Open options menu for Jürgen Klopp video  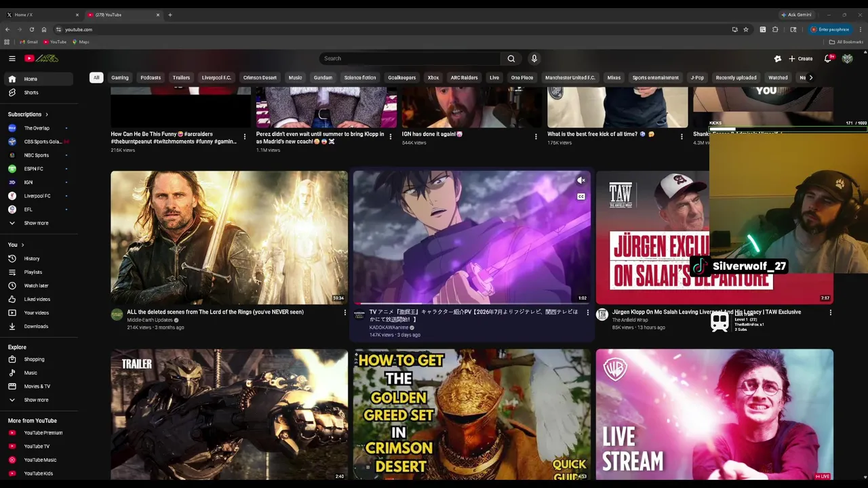click(830, 312)
